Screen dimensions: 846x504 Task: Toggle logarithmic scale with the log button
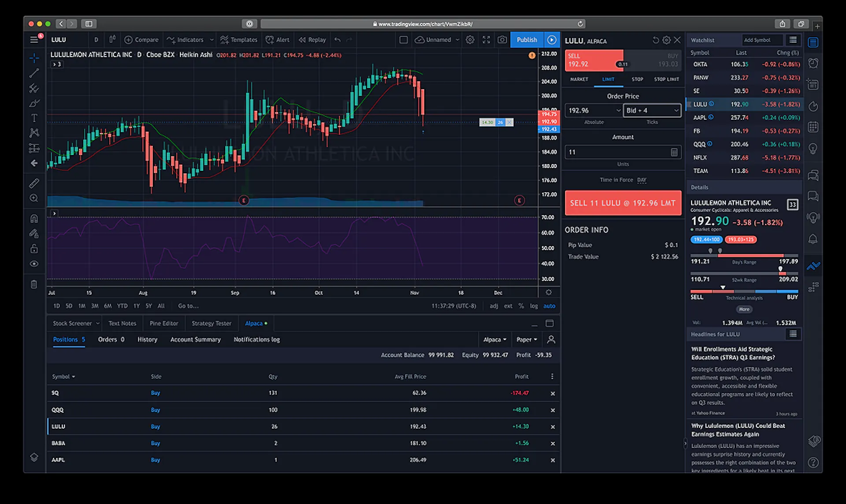pyautogui.click(x=534, y=306)
